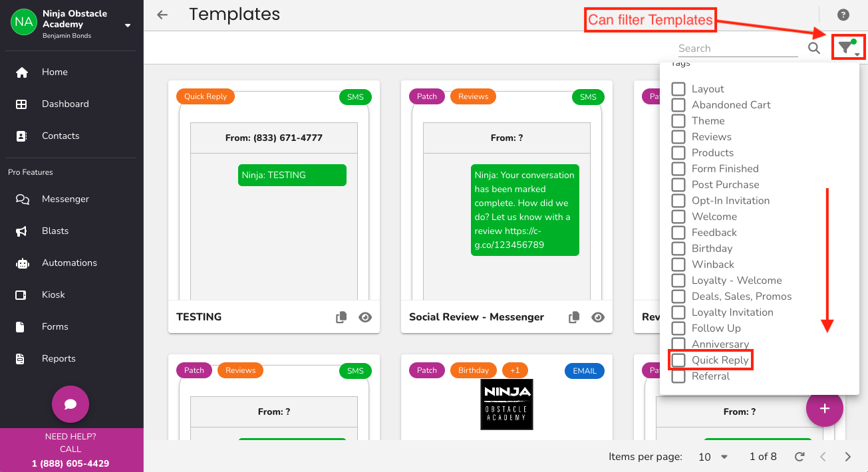The height and width of the screenshot is (472, 868).
Task: Check the Abandoned Cart tag
Action: pos(678,105)
